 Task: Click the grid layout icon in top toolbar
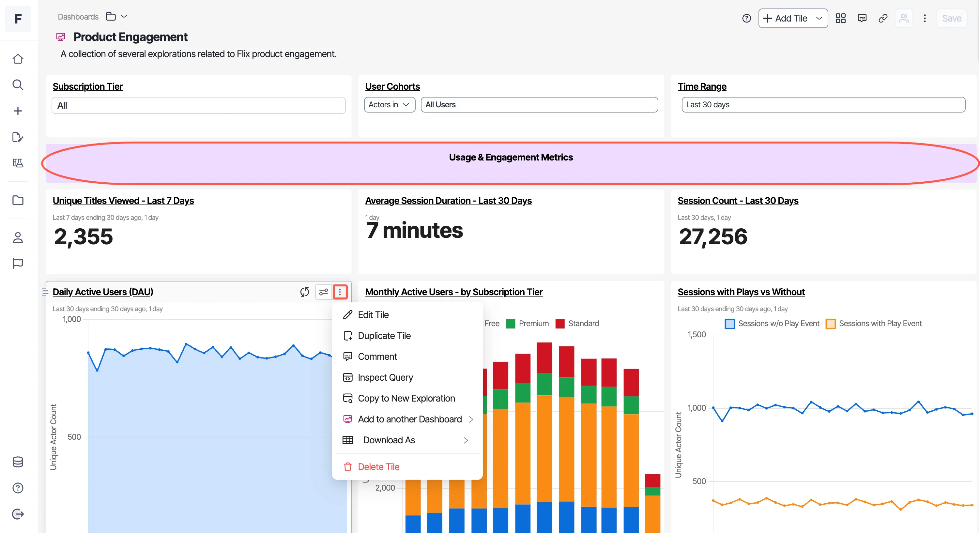tap(840, 18)
